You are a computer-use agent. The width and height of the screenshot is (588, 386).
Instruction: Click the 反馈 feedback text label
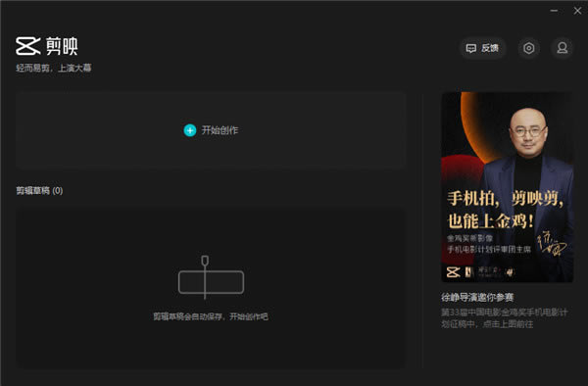(x=490, y=48)
